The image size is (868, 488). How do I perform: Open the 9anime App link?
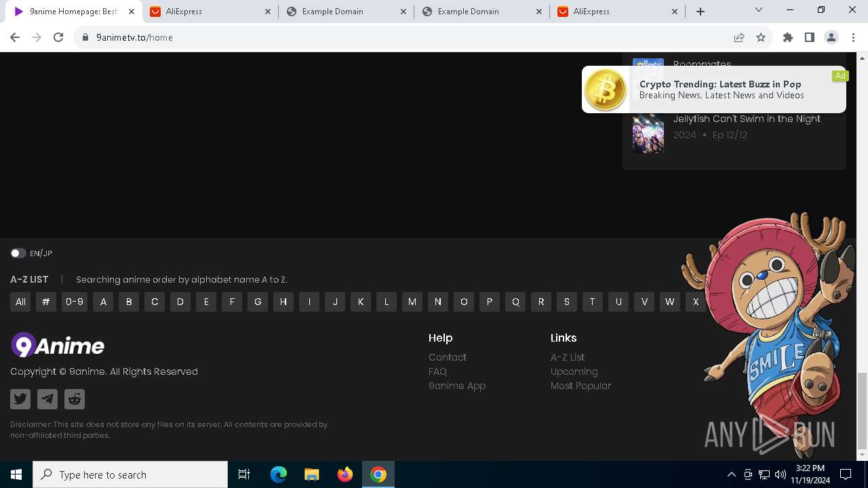tap(457, 386)
